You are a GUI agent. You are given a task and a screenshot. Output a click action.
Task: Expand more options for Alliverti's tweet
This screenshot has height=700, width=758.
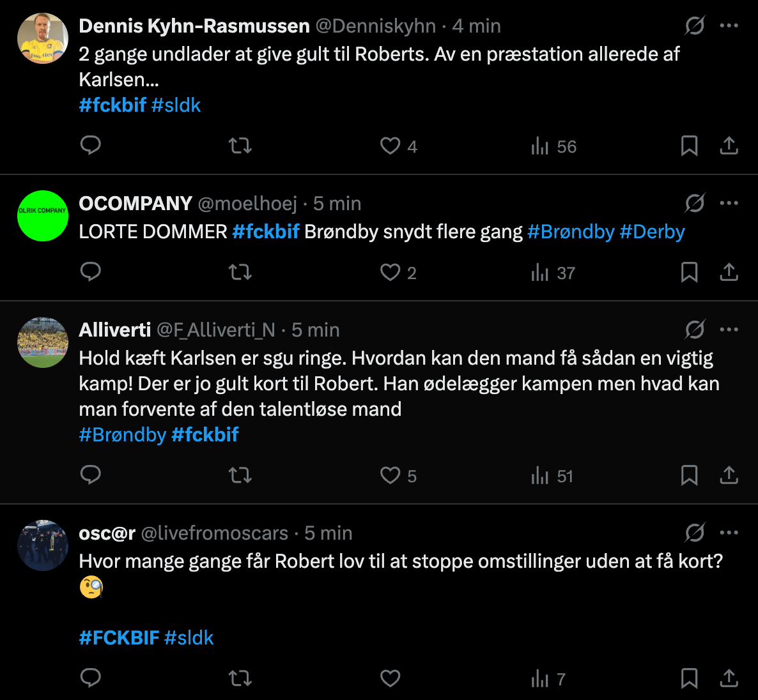(729, 330)
